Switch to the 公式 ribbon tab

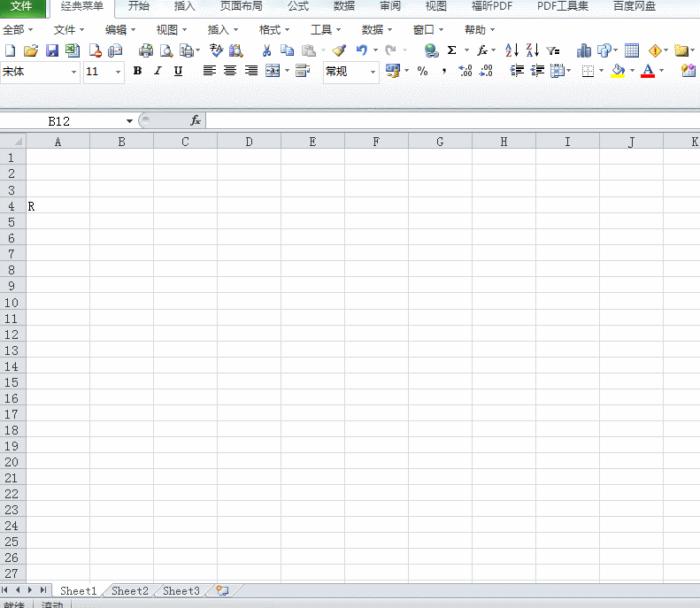[298, 6]
